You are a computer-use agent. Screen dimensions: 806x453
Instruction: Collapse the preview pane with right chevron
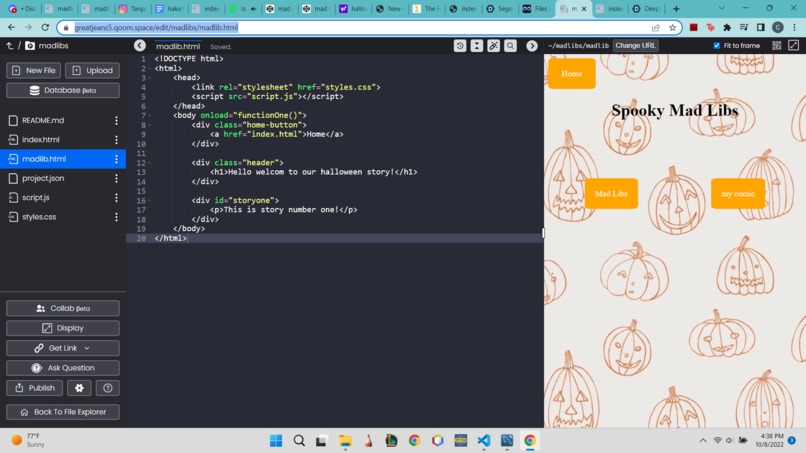point(532,46)
